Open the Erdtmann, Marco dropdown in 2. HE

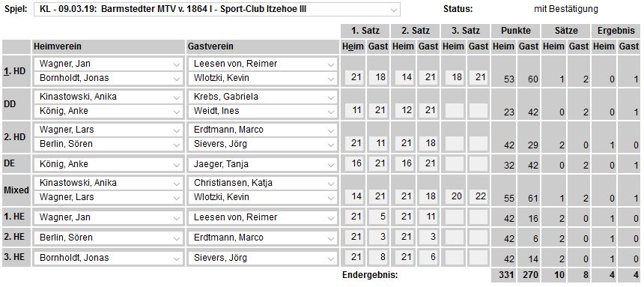(x=262, y=238)
